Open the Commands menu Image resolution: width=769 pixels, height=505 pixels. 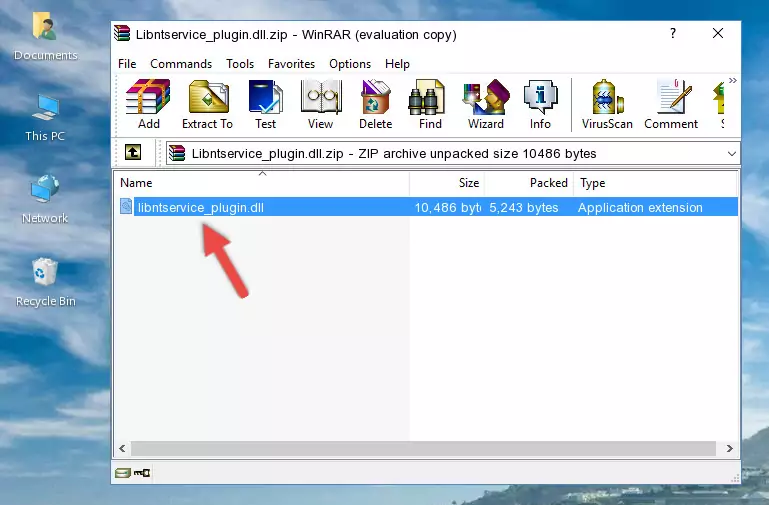pyautogui.click(x=181, y=64)
